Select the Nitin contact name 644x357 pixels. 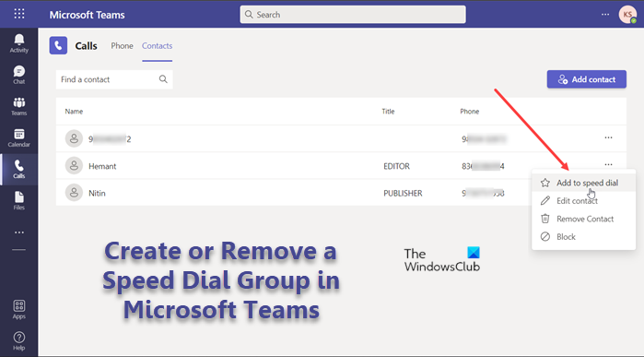[x=97, y=193]
